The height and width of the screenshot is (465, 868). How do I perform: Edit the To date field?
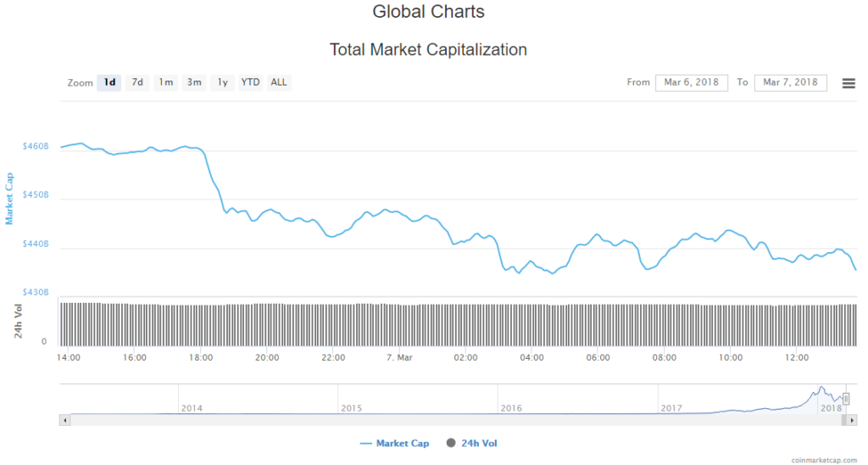790,82
